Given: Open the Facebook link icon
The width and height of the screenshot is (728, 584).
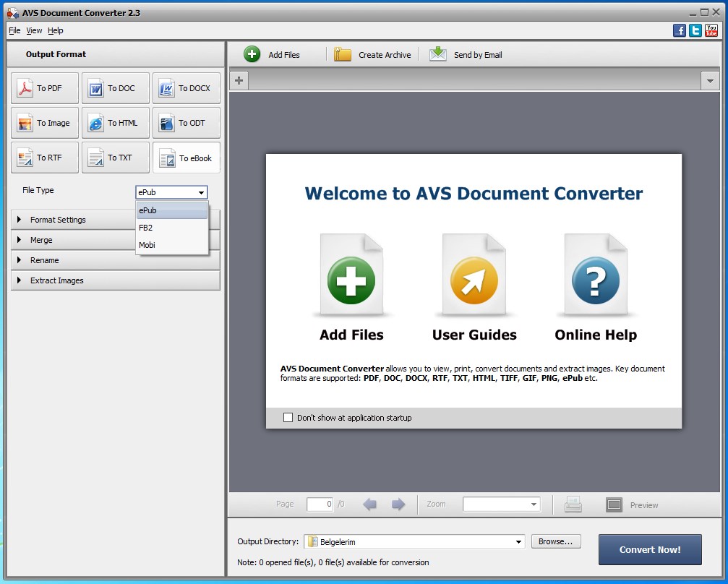Looking at the screenshot, I should [680, 30].
